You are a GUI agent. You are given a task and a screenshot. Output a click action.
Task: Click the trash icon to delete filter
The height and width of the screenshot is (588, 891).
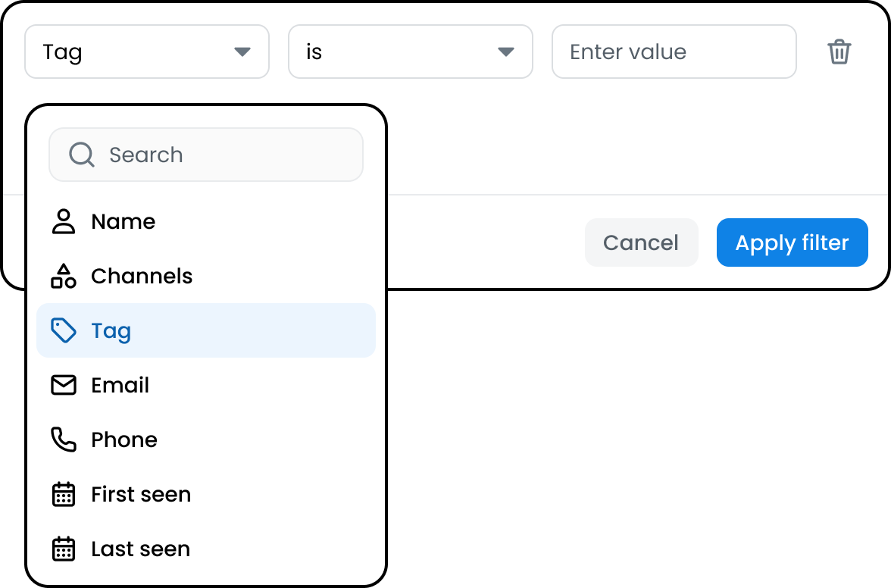pos(839,52)
